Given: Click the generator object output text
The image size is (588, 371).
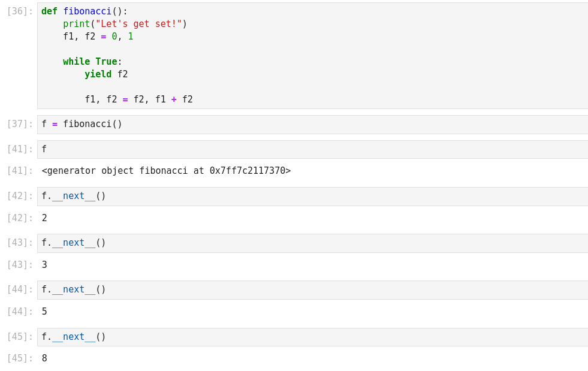Looking at the screenshot, I should point(166,171).
